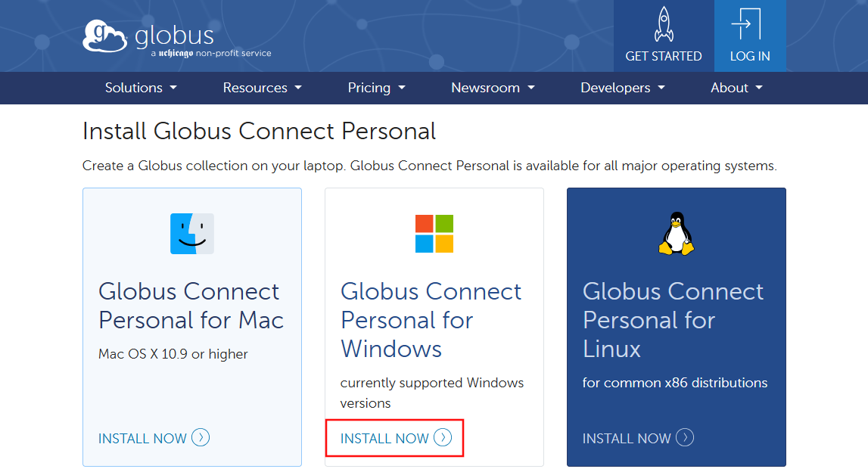The width and height of the screenshot is (868, 469).
Task: Click Install Now for Linux
Action: click(x=627, y=438)
